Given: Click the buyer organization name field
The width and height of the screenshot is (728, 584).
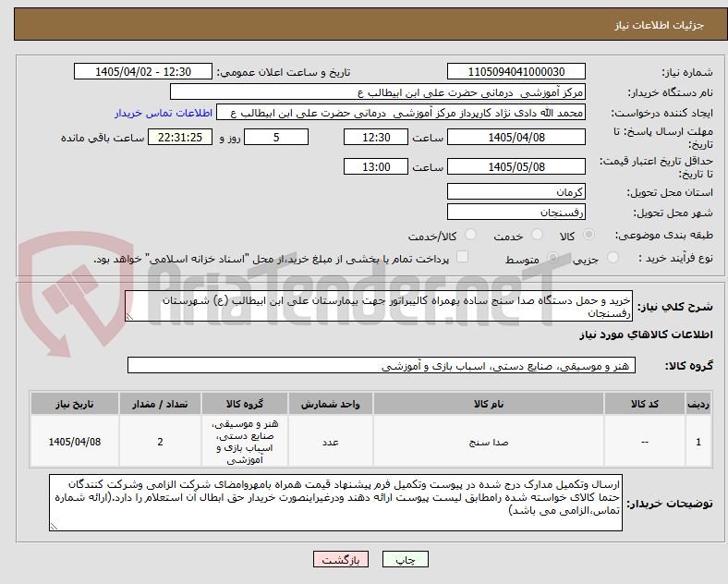Looking at the screenshot, I should (378, 91).
